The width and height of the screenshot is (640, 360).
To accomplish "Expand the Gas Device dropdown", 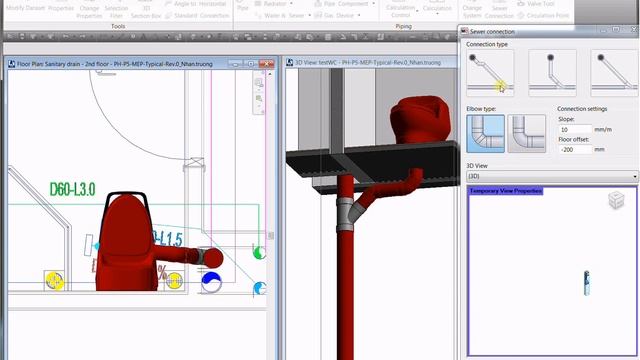I will point(359,16).
